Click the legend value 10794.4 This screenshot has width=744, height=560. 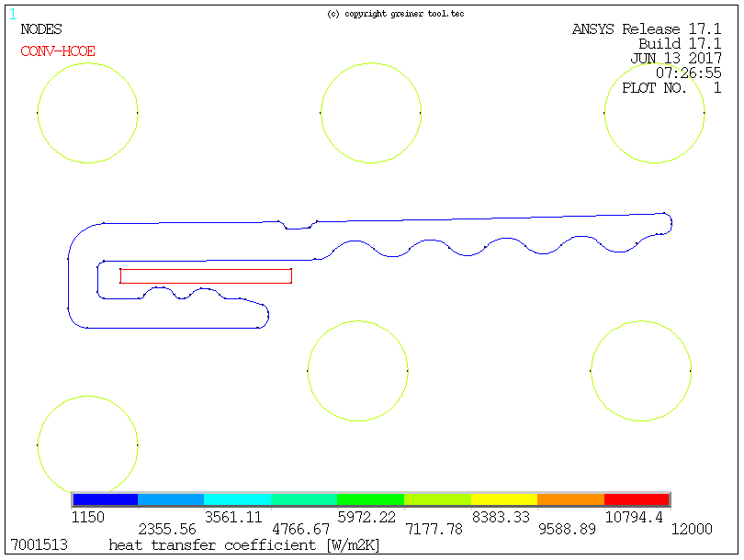point(635,517)
